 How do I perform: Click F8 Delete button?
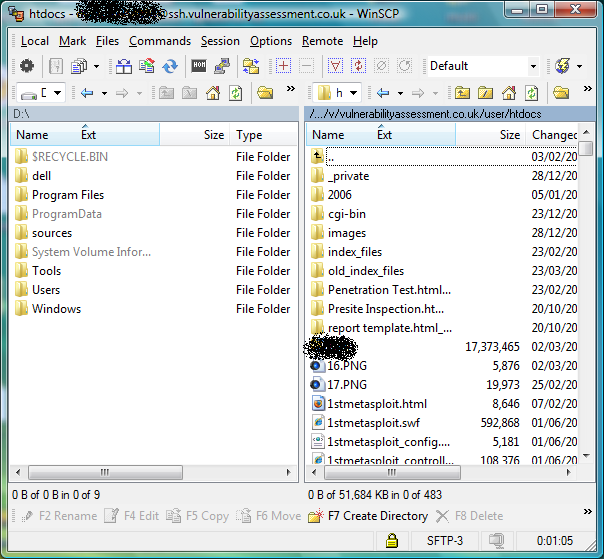pos(469,516)
